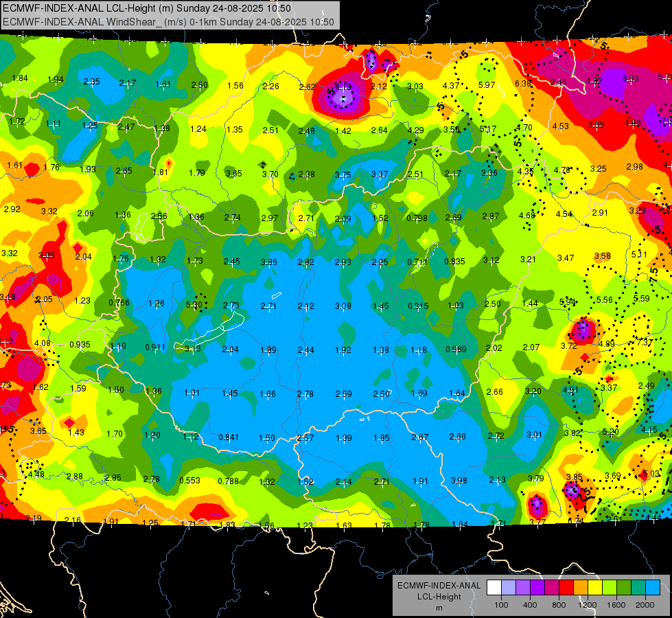672x618 pixels.
Task: Click the wind shear value 5.94
Action: (x=568, y=301)
